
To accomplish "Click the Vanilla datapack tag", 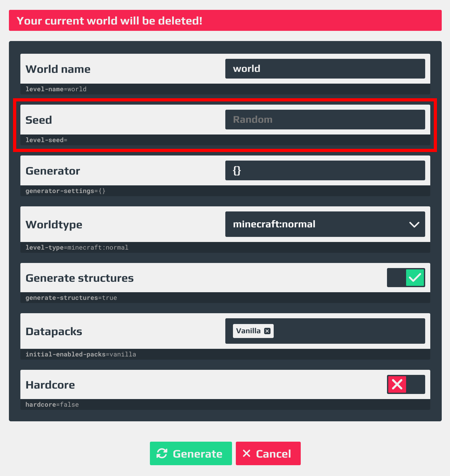I will click(248, 331).
